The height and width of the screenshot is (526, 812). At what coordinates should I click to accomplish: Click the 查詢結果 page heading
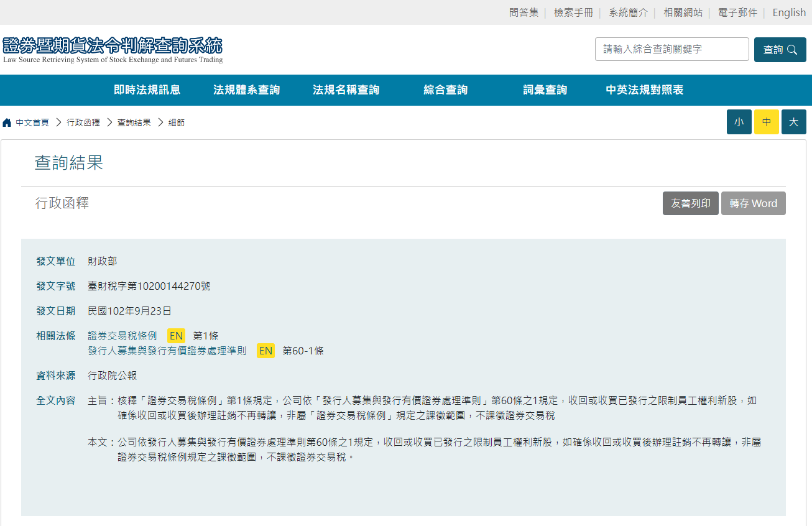point(69,163)
